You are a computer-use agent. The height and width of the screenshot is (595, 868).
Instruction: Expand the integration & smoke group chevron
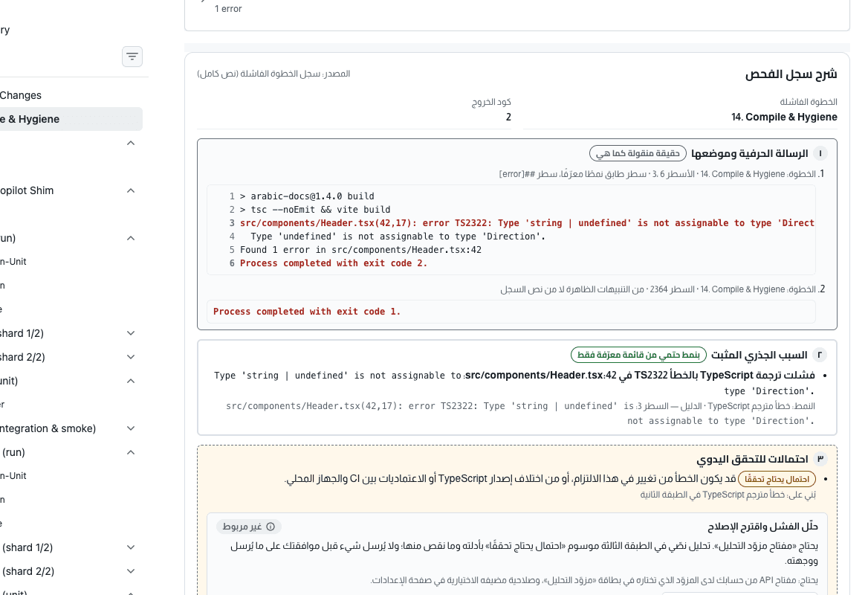coord(131,428)
